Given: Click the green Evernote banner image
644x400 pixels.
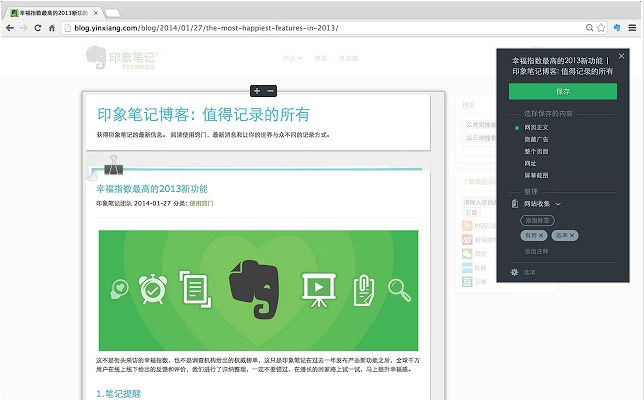Looking at the screenshot, I should (x=258, y=290).
